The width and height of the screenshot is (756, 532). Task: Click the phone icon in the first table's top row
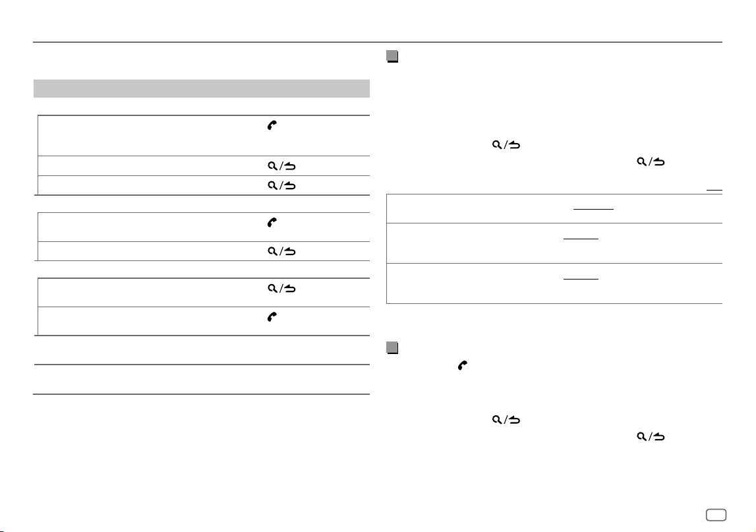click(272, 125)
